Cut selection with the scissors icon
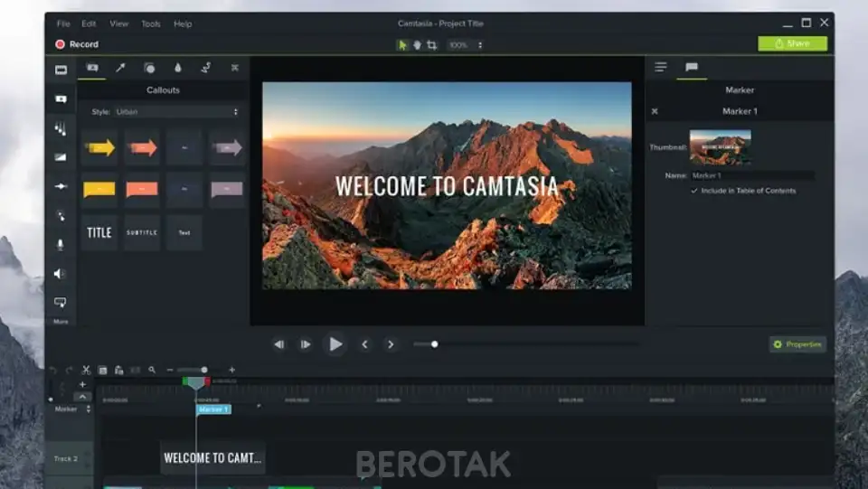 click(x=87, y=370)
